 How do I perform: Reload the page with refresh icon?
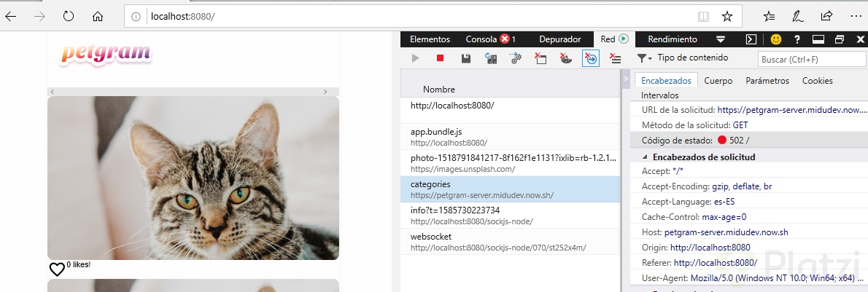pyautogui.click(x=69, y=16)
